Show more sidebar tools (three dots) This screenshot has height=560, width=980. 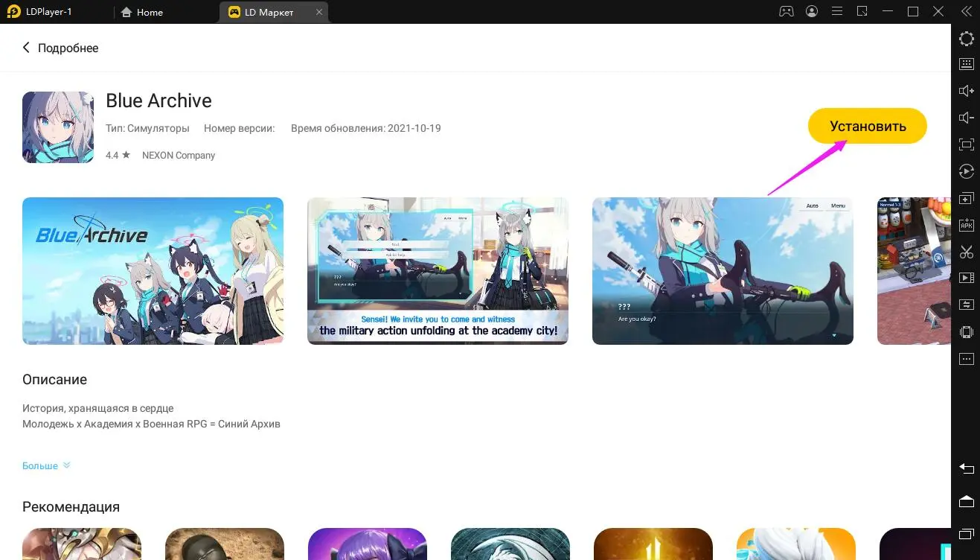click(966, 359)
